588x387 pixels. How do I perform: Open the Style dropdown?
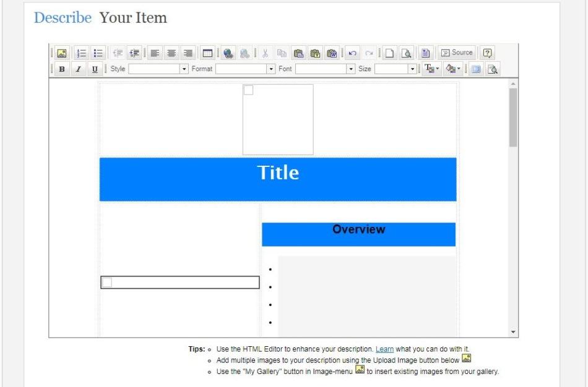pyautogui.click(x=158, y=69)
